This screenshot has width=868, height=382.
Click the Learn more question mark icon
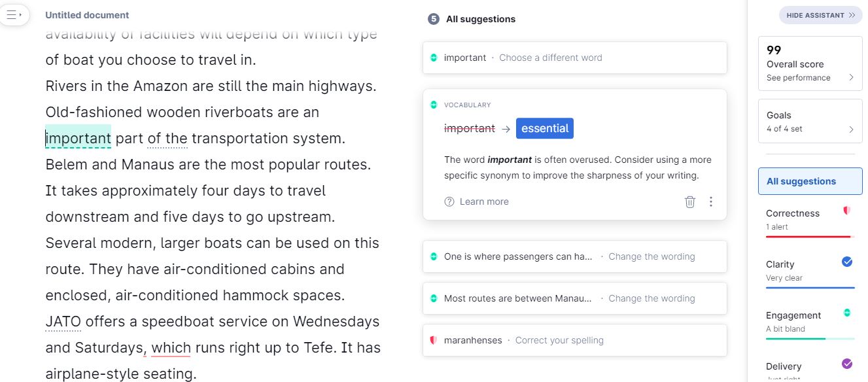click(449, 201)
